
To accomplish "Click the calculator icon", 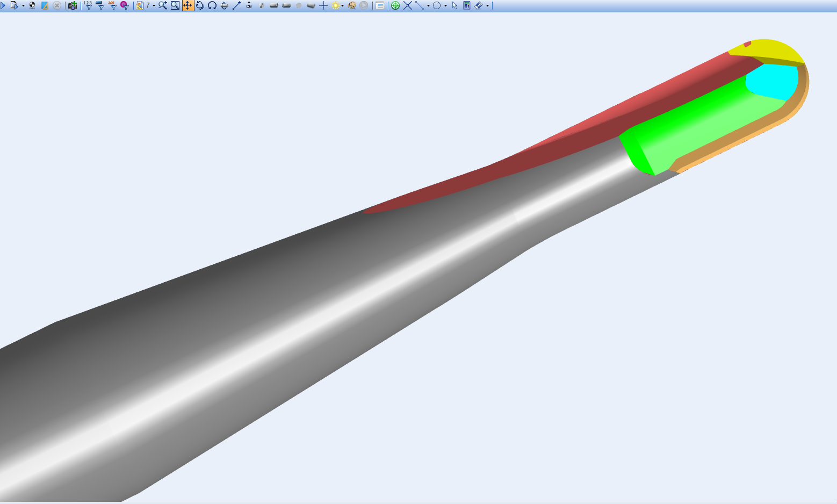I will coord(467,5).
